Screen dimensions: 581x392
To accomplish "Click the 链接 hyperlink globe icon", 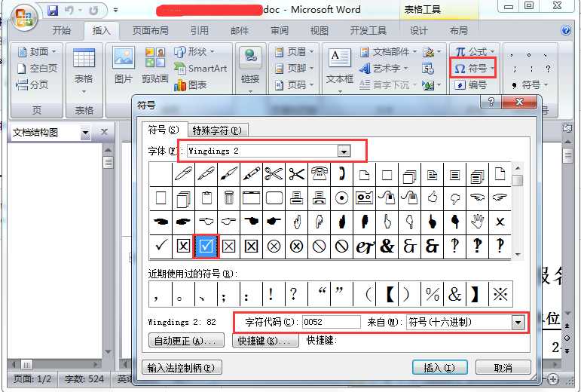I will [x=250, y=57].
